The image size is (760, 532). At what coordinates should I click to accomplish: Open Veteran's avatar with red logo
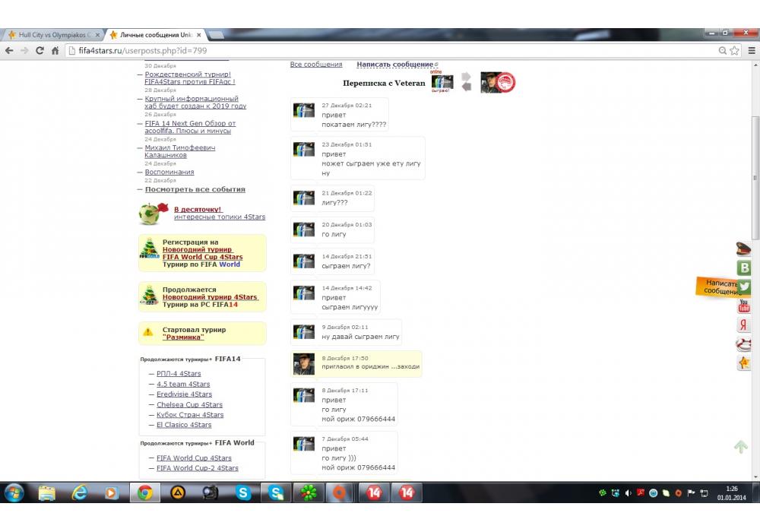click(x=498, y=82)
